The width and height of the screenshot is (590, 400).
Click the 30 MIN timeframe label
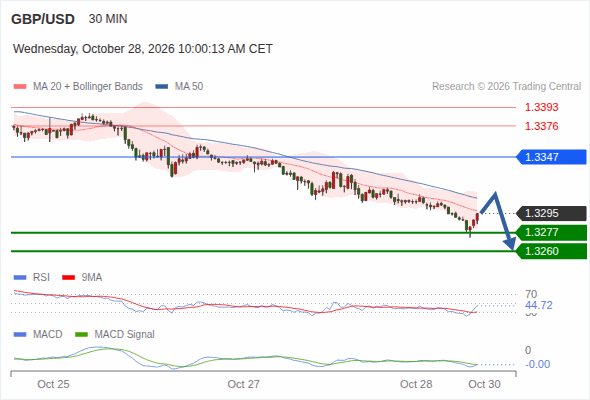pos(108,19)
